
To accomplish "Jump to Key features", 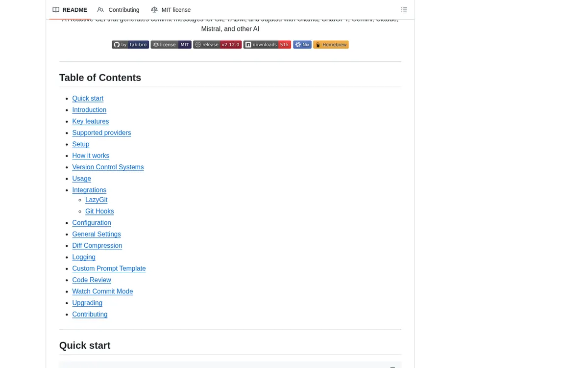I will click(91, 121).
